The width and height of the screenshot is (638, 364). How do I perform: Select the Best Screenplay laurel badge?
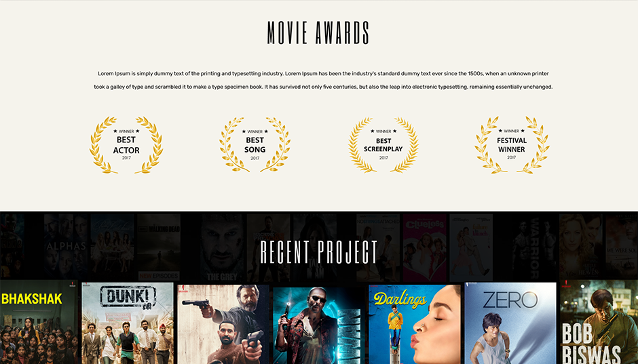click(x=383, y=144)
